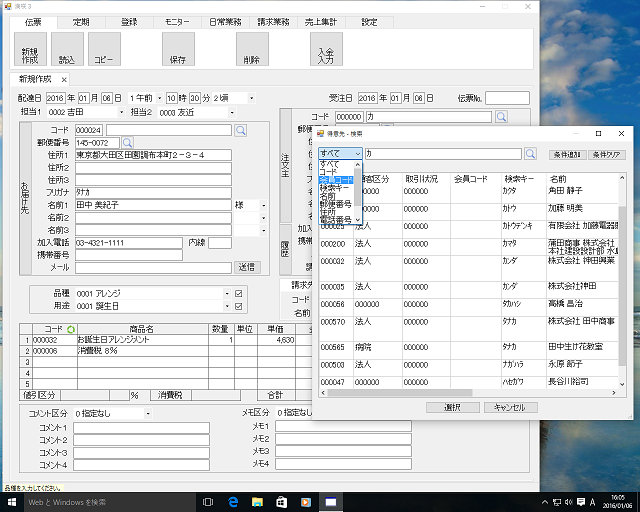Click コピー copy button
This screenshot has width=640, height=512.
(x=104, y=49)
